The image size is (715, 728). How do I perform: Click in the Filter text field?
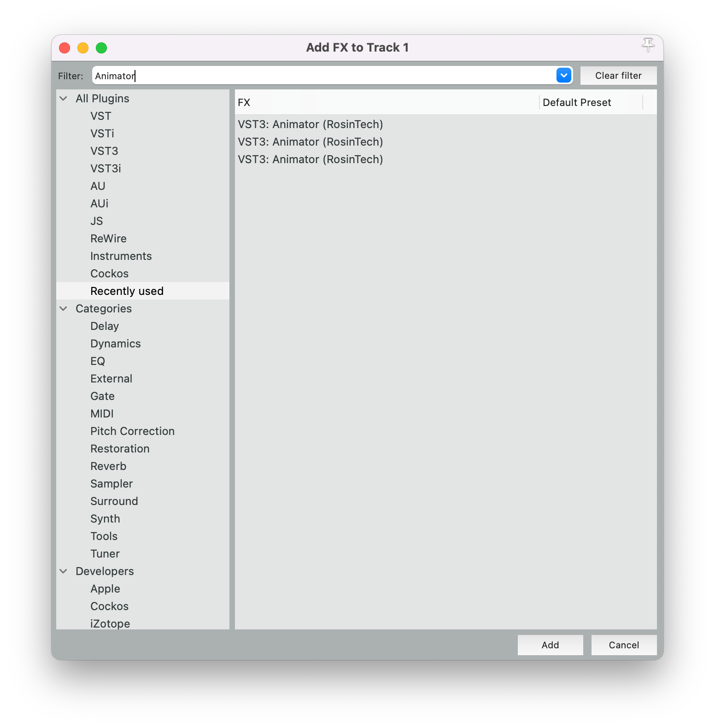click(x=322, y=76)
